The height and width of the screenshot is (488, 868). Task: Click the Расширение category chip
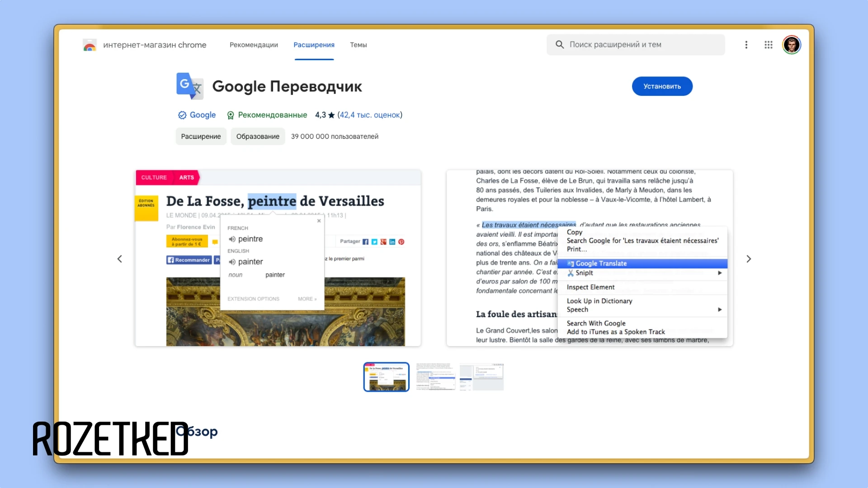click(x=201, y=136)
